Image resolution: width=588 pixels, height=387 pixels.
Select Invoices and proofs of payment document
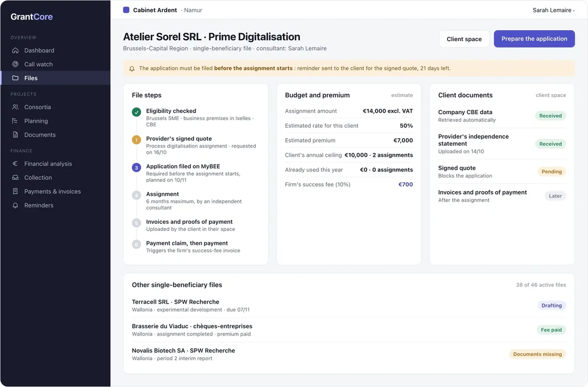pyautogui.click(x=502, y=196)
